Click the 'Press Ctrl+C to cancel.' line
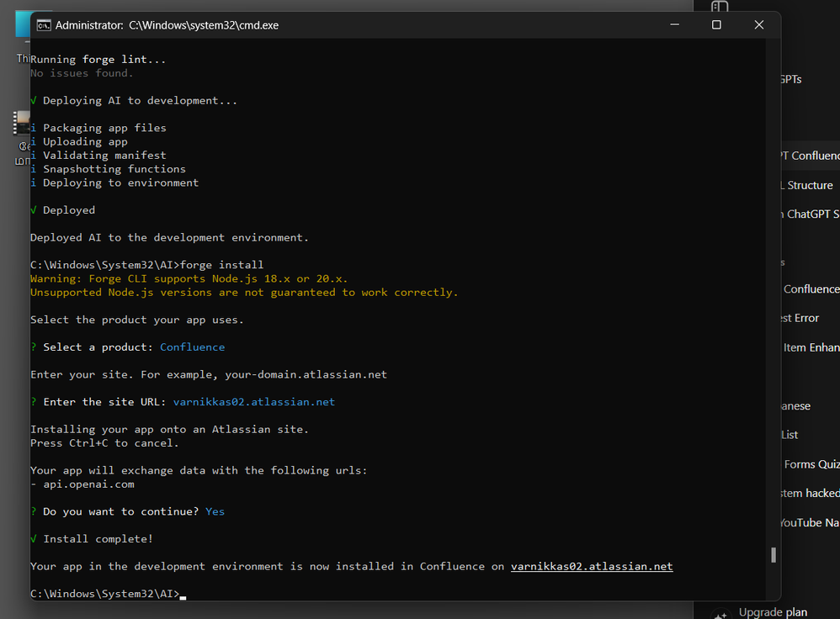The height and width of the screenshot is (619, 840). click(104, 443)
